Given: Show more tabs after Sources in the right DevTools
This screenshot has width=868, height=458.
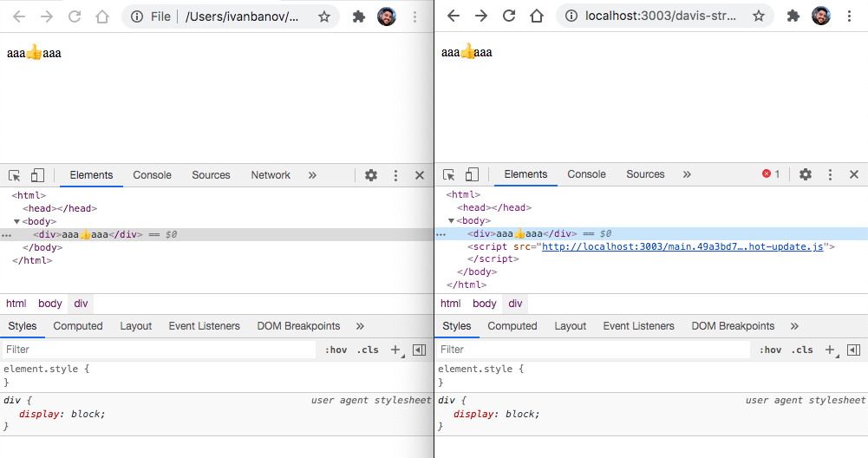Looking at the screenshot, I should tap(687, 173).
